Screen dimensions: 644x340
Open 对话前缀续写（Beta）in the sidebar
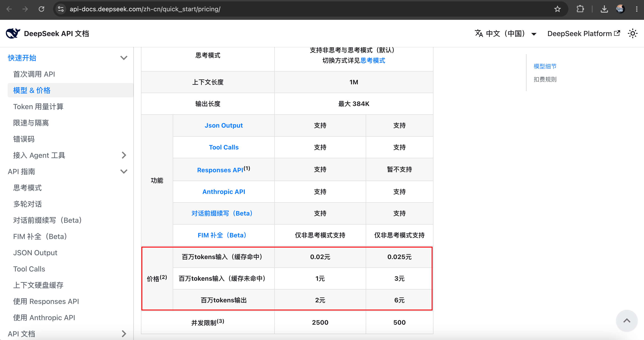[x=48, y=220]
